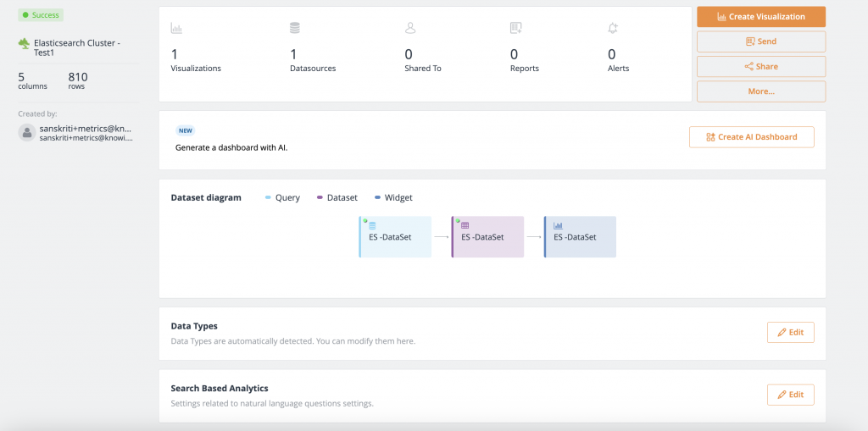The height and width of the screenshot is (431, 868).
Task: Click the Elasticsearch cluster tree icon
Action: (24, 43)
